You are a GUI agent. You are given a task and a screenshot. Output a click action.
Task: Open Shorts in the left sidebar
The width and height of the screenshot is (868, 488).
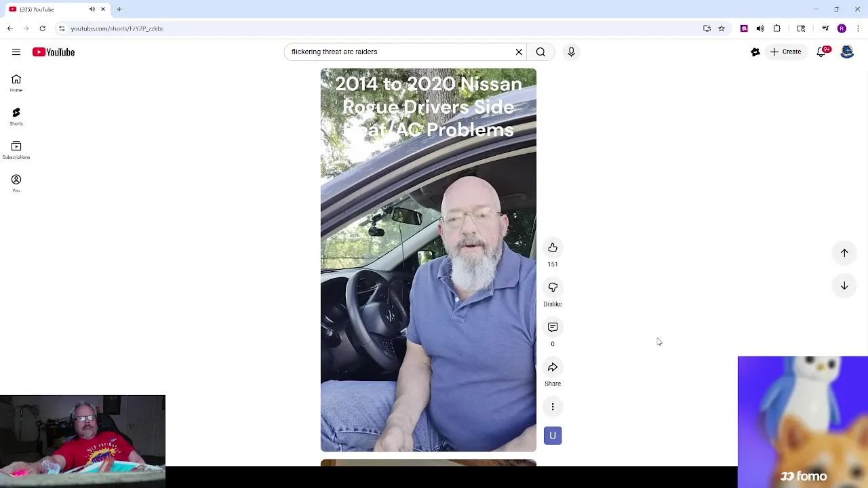click(16, 117)
